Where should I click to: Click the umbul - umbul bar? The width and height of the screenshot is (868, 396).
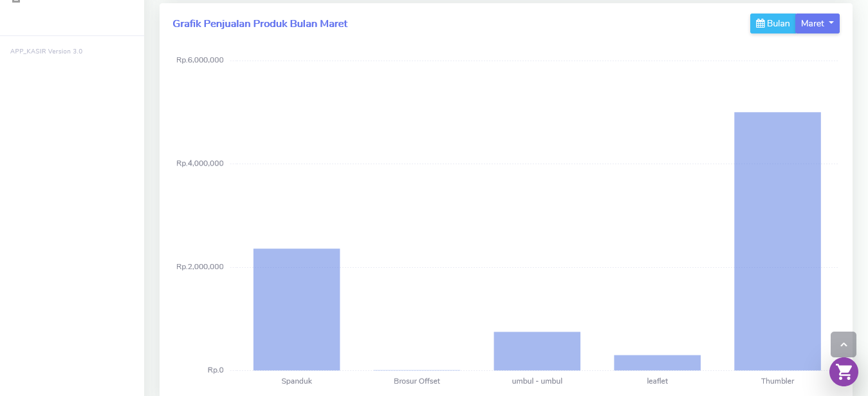[537, 351]
